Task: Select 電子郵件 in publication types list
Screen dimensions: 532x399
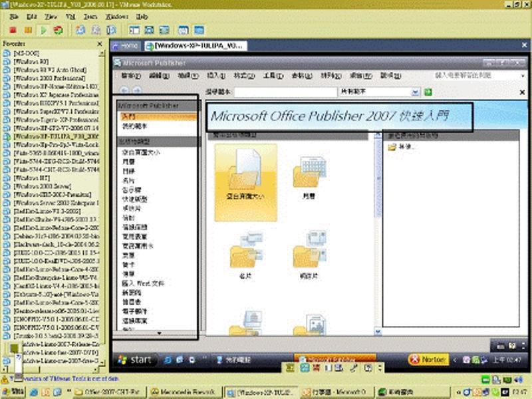Action: click(135, 311)
